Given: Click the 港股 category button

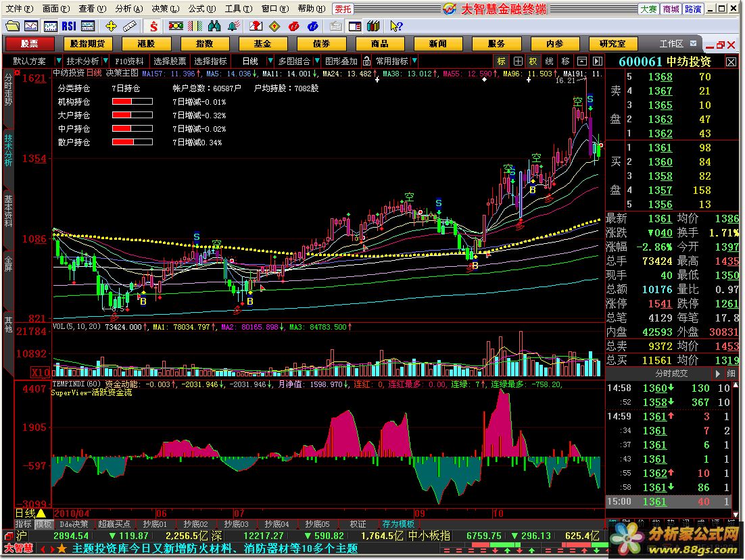Looking at the screenshot, I should (146, 44).
